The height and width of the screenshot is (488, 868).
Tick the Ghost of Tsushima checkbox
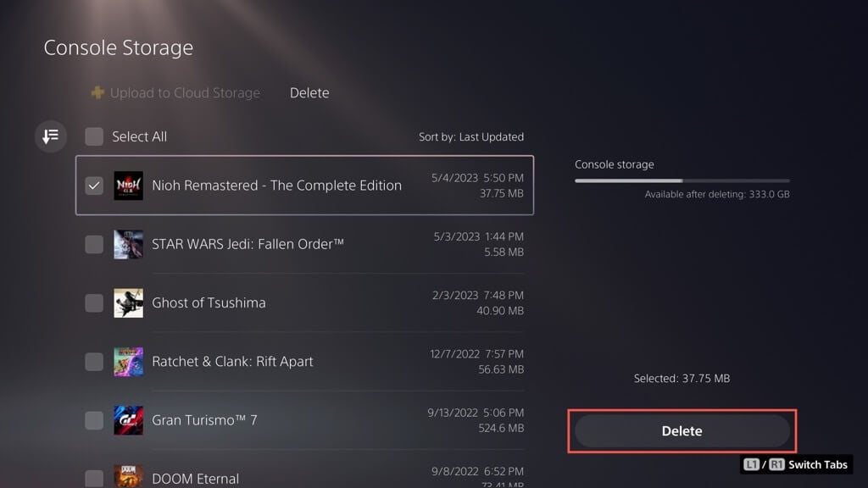(94, 302)
